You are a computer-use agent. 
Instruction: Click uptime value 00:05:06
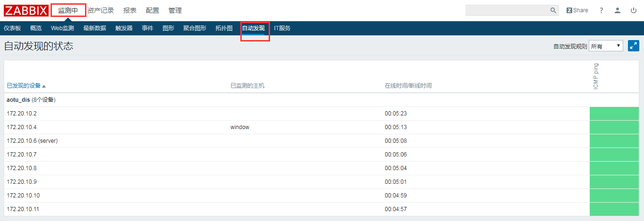coord(396,155)
